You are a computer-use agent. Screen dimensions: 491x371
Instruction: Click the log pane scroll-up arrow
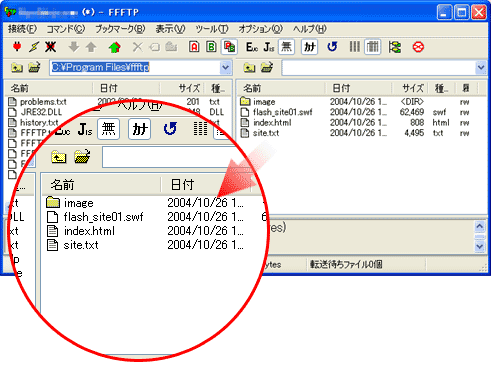[x=480, y=227]
